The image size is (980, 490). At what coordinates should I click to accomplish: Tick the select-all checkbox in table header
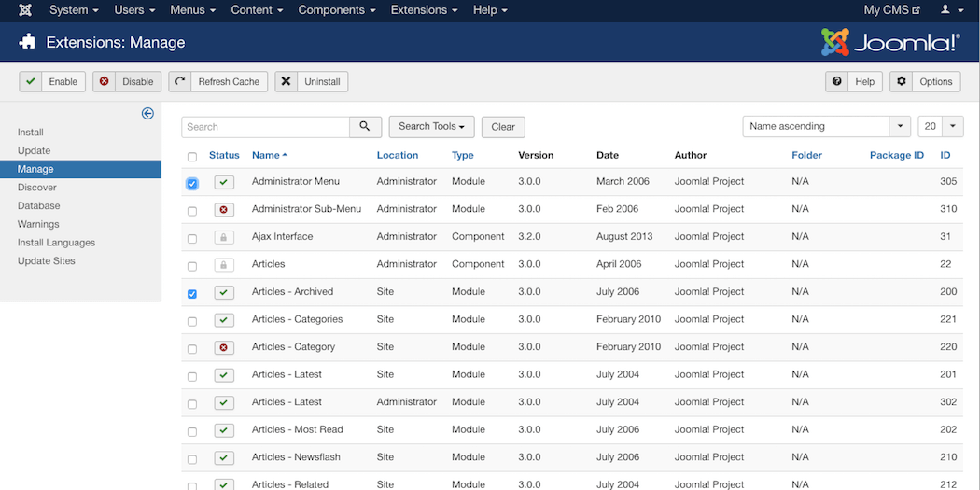pos(192,157)
